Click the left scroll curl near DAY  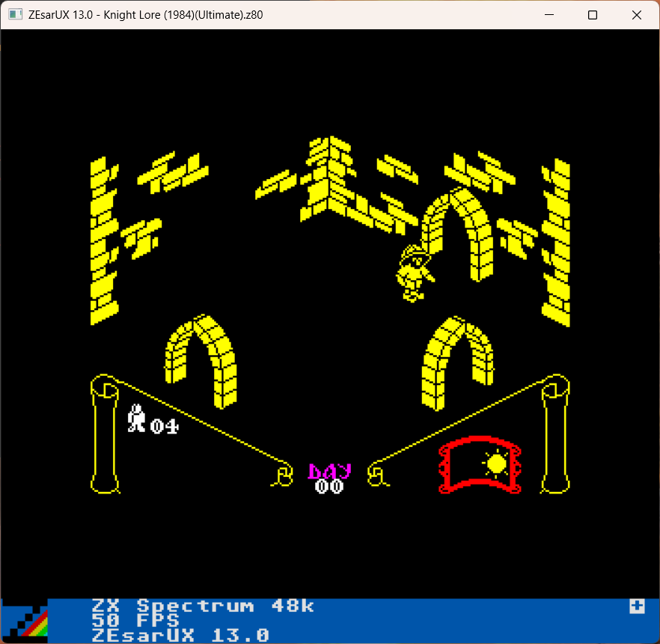coord(282,475)
